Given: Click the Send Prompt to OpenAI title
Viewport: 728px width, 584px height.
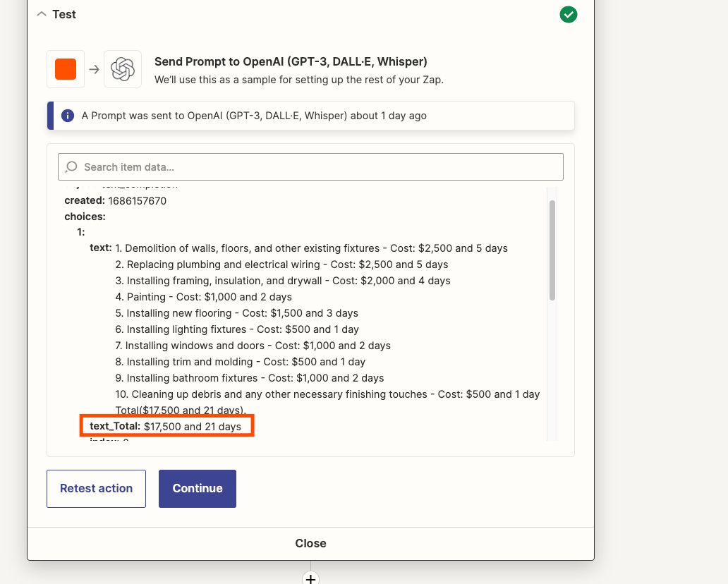Looking at the screenshot, I should click(x=291, y=62).
